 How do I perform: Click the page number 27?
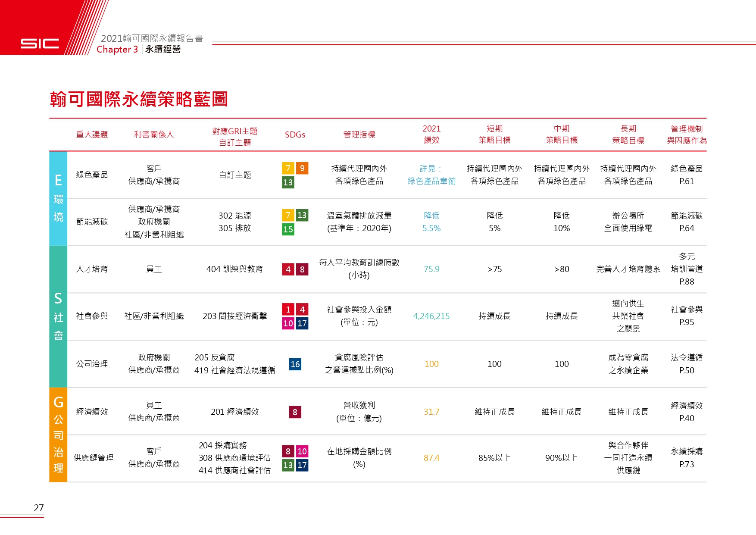(39, 508)
